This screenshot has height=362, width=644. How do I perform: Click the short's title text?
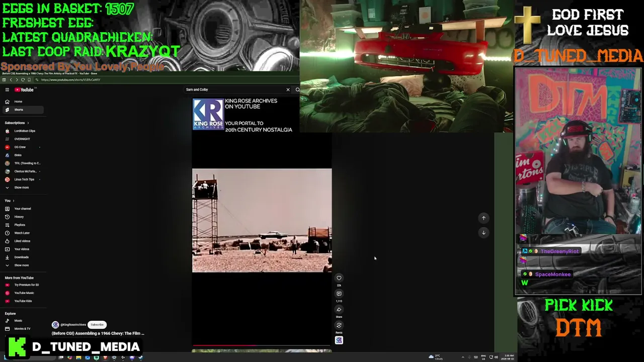point(98,333)
